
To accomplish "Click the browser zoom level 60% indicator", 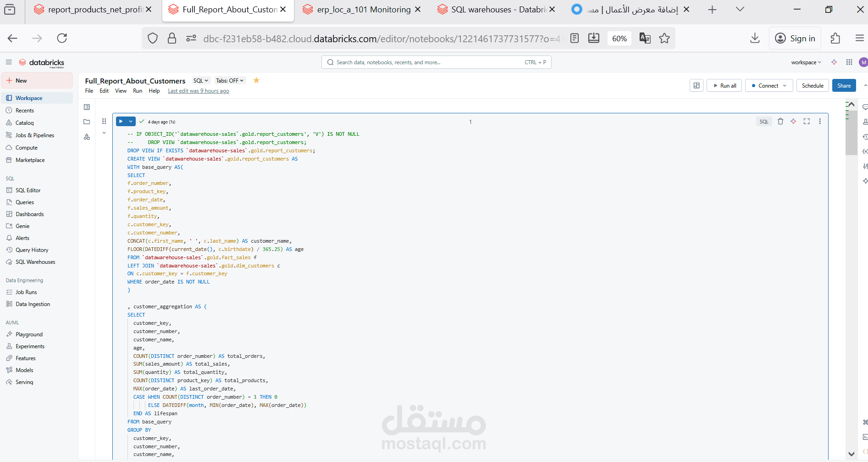I will [x=619, y=39].
